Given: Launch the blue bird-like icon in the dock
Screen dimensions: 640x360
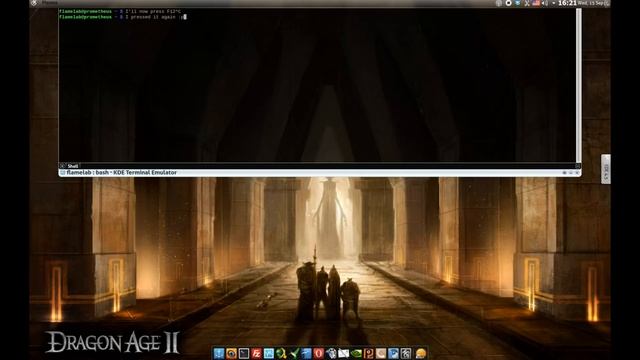Looking at the screenshot, I should [306, 353].
